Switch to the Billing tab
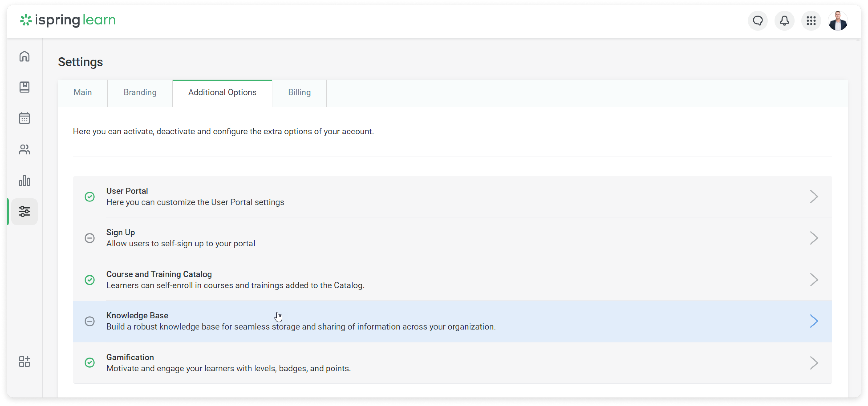 pyautogui.click(x=299, y=92)
